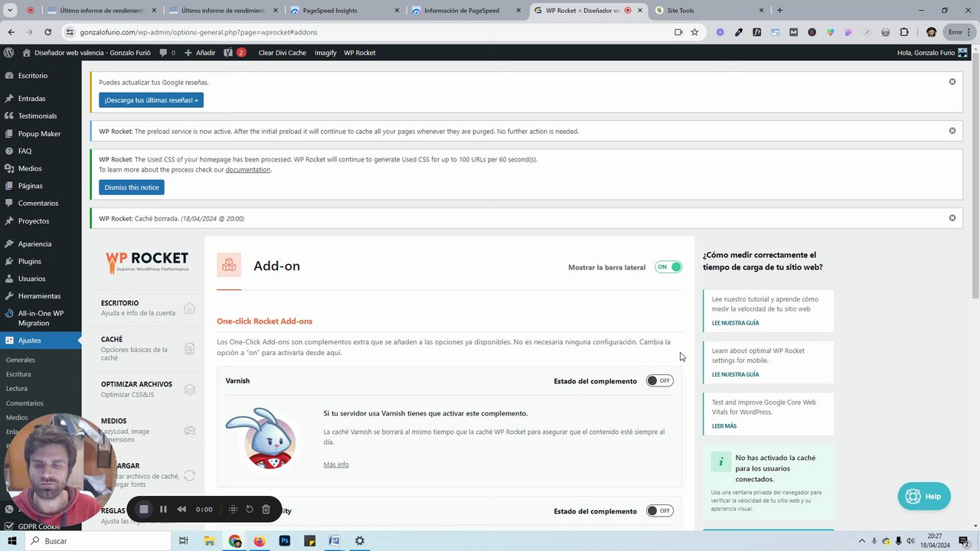980x551 pixels.
Task: Open the Settings gear in the taskbar
Action: [x=359, y=541]
